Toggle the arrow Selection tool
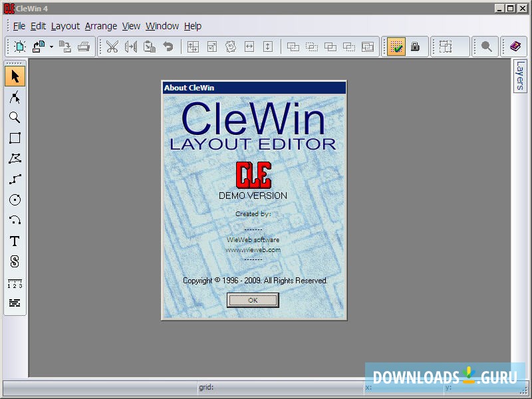 click(x=13, y=76)
